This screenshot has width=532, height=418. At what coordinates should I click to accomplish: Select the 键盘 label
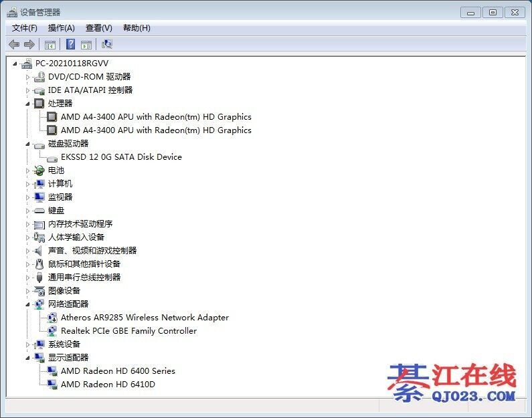56,211
